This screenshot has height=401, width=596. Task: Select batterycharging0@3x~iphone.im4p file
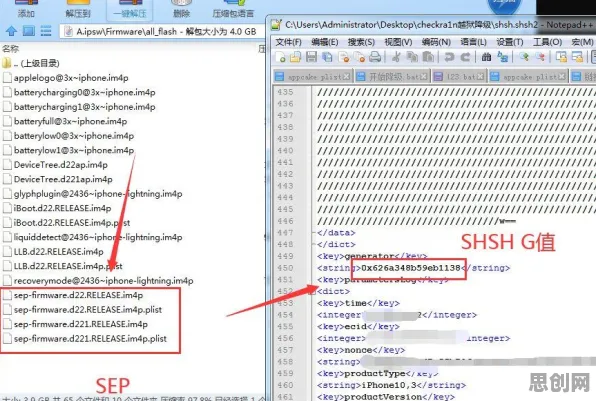pyautogui.click(x=79, y=92)
